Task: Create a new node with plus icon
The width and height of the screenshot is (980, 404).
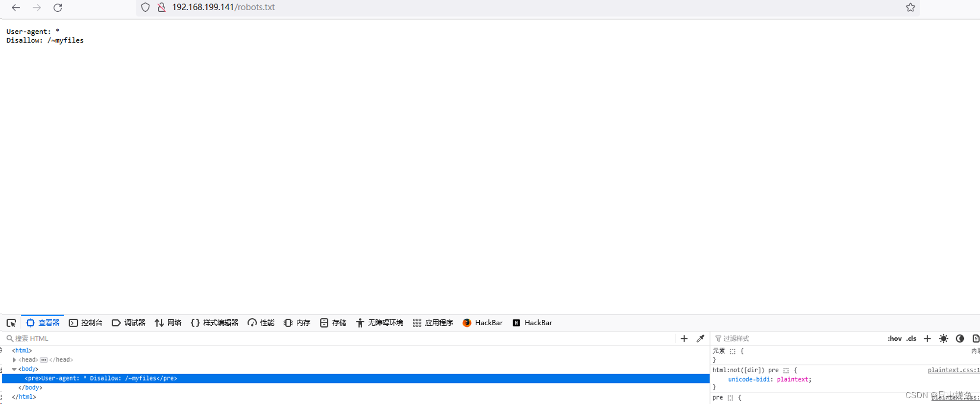Action: pos(684,338)
